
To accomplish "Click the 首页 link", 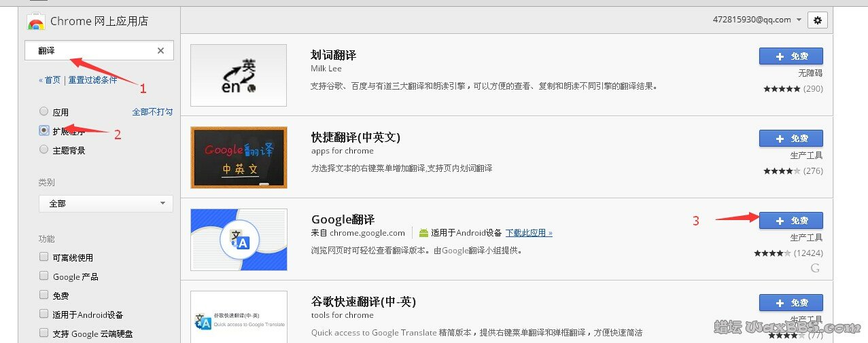I will coord(52,79).
